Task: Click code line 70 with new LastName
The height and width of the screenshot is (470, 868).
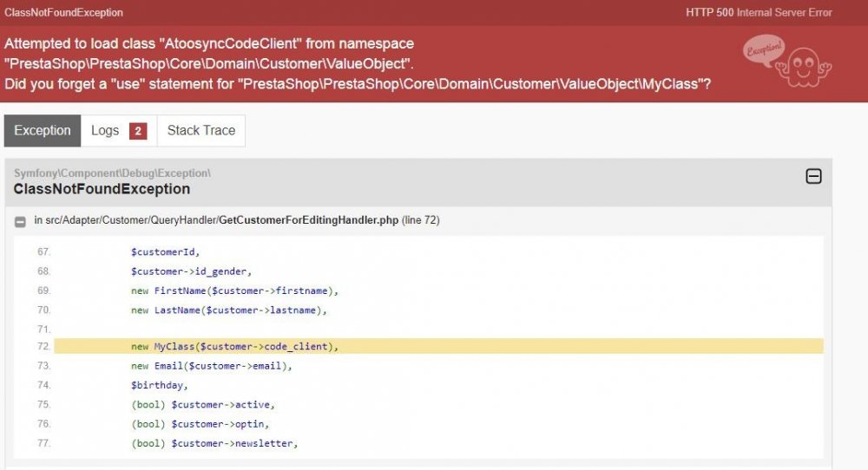Action: tap(229, 310)
